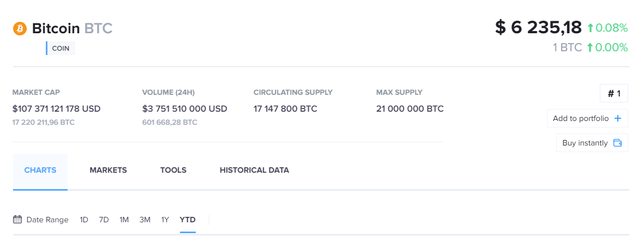Select the 1M date range
Screen dimensions: 644x249
[x=124, y=220]
